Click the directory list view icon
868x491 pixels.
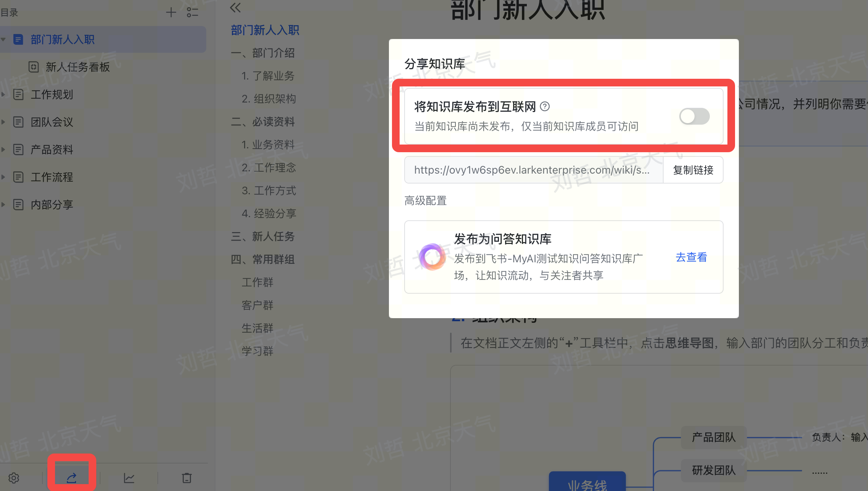193,12
